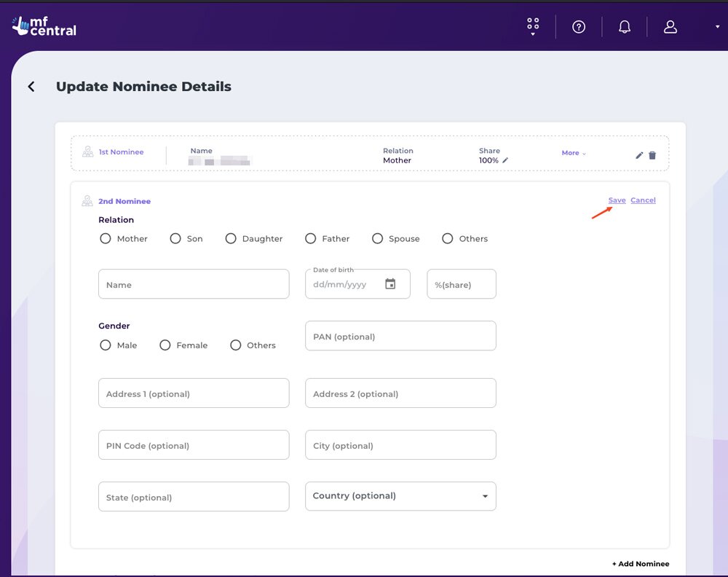Go back using the back arrow
This screenshot has width=728, height=577.
point(31,87)
